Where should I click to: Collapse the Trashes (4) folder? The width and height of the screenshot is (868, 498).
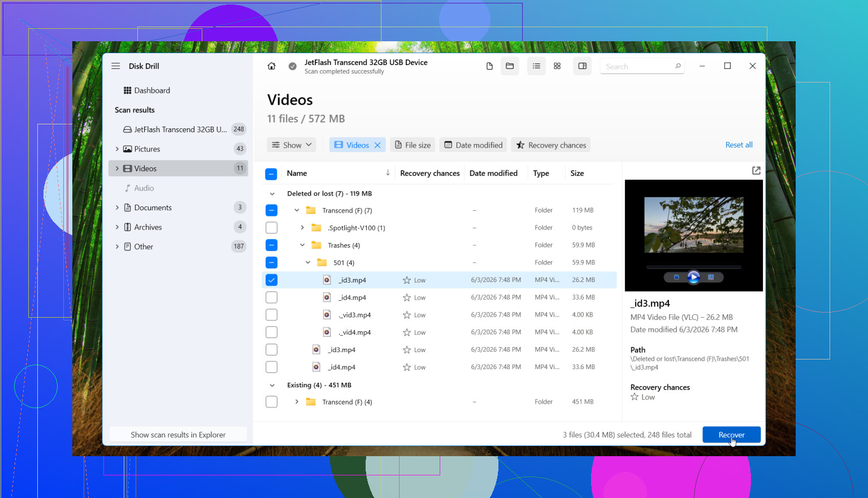point(302,245)
